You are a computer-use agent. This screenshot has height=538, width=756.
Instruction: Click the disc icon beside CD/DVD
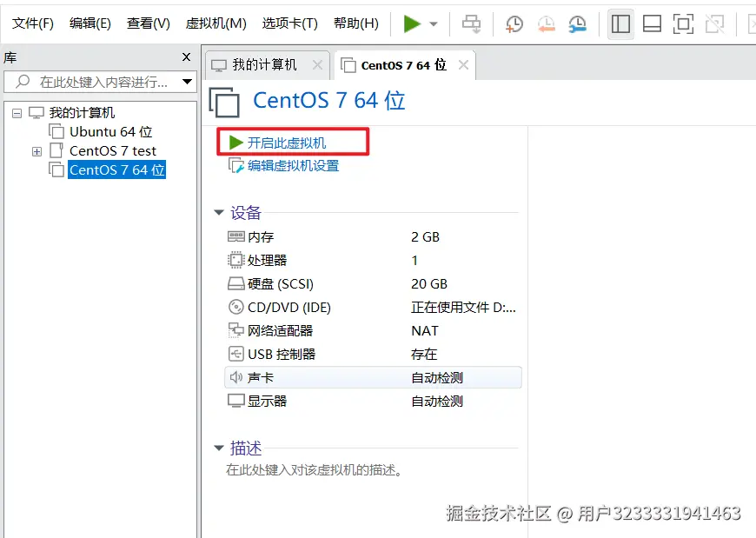tap(235, 307)
